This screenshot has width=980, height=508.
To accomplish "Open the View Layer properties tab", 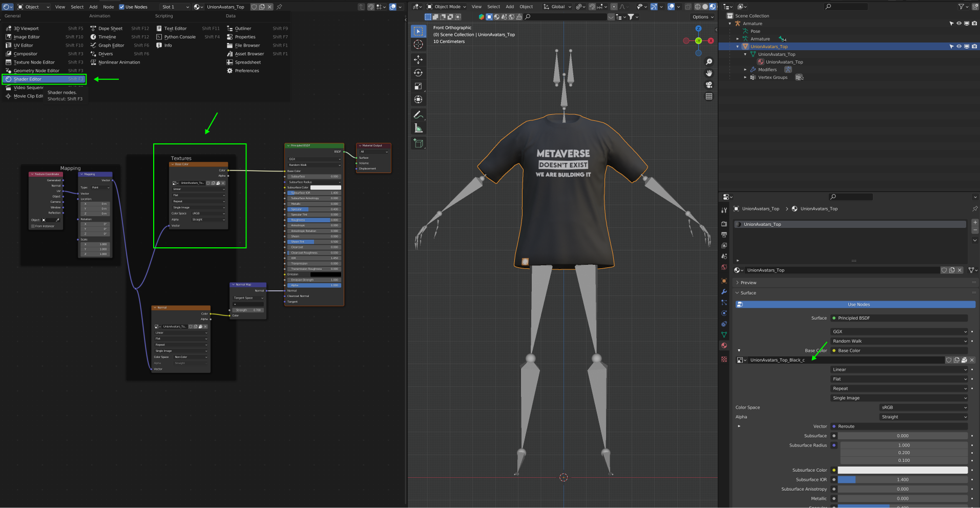I will point(724,245).
